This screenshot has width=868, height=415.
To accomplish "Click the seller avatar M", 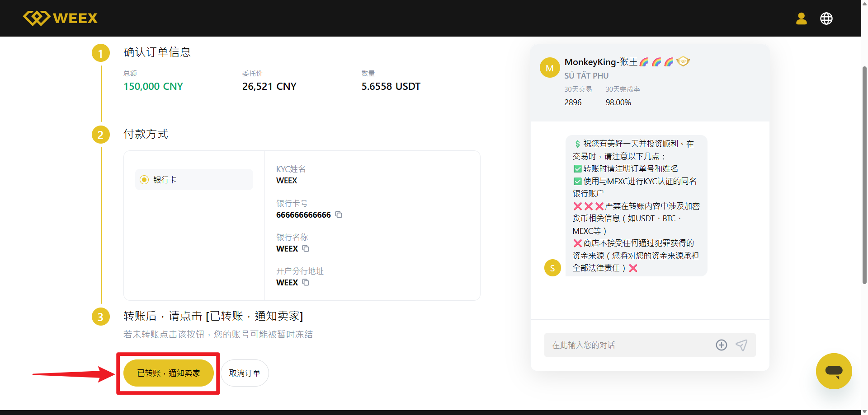I will click(x=550, y=68).
